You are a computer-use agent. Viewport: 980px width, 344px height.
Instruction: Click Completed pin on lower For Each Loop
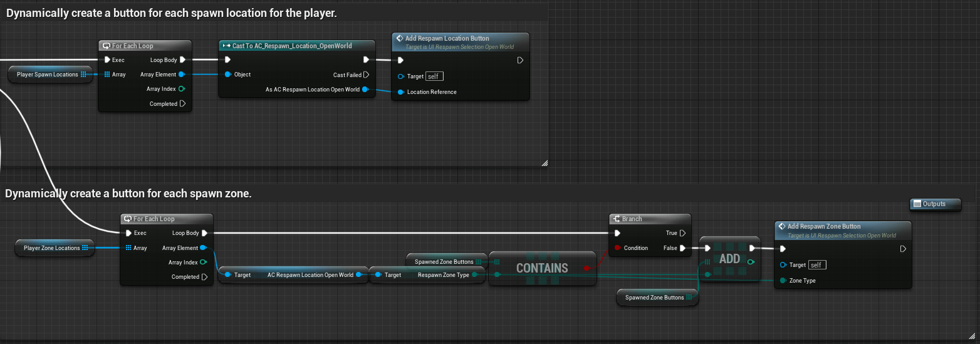coord(204,277)
